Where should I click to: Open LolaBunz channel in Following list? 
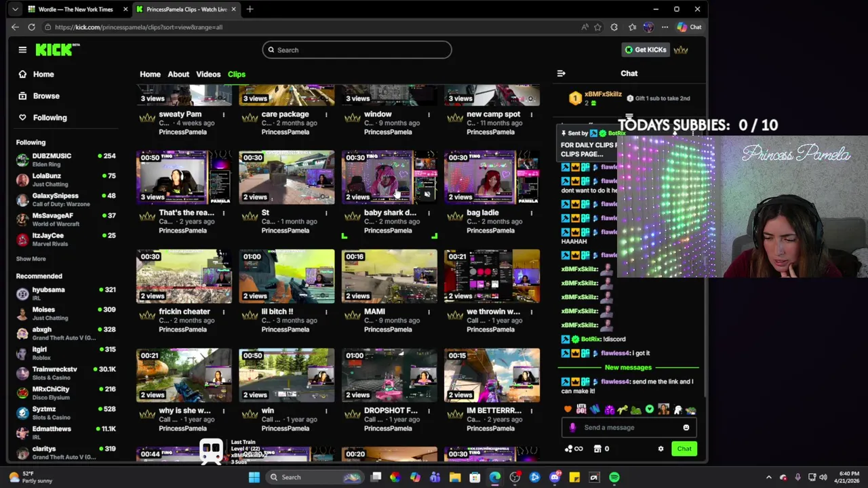(x=66, y=180)
